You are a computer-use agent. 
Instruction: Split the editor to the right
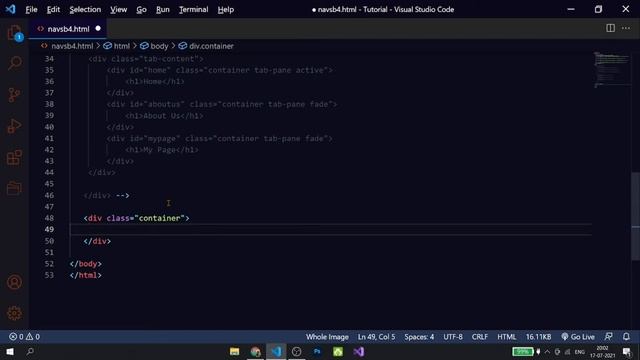coord(610,28)
